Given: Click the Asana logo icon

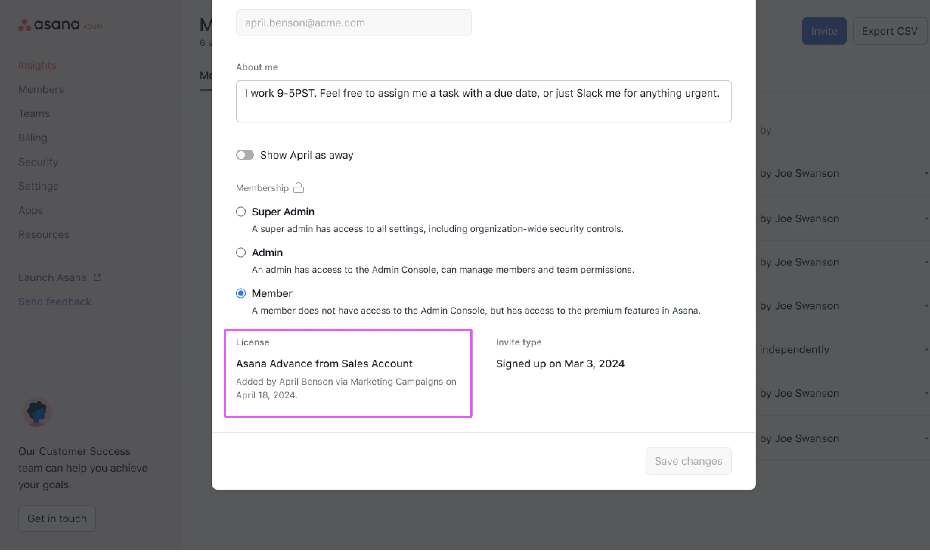Looking at the screenshot, I should [x=24, y=25].
